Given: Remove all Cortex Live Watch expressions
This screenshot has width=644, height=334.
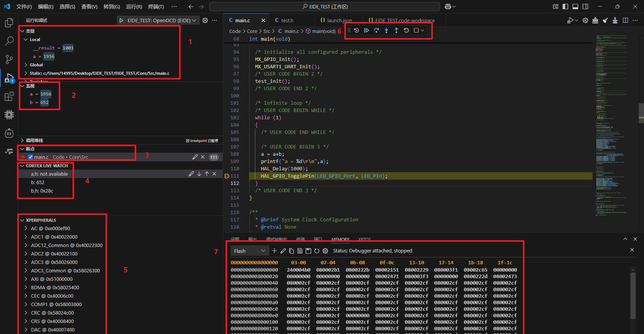Looking at the screenshot, I should (x=213, y=173).
